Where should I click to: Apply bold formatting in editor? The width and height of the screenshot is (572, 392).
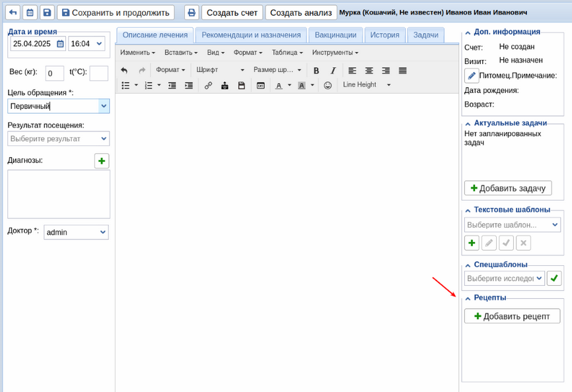tap(316, 70)
